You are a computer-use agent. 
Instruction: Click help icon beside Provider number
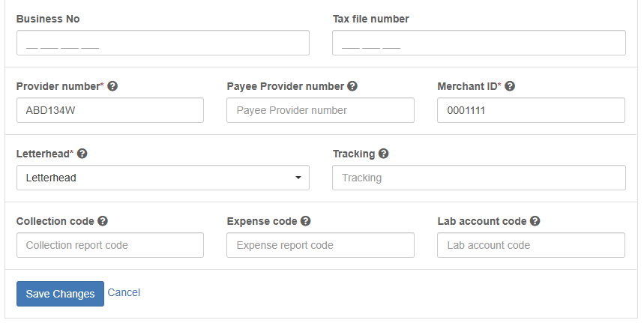click(112, 86)
